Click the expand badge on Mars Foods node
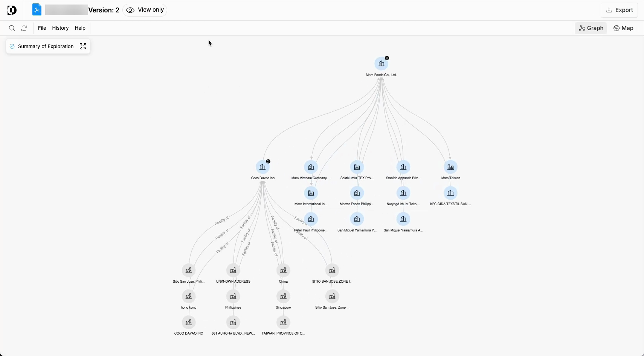Screen dimensions: 644x356 point(387,58)
